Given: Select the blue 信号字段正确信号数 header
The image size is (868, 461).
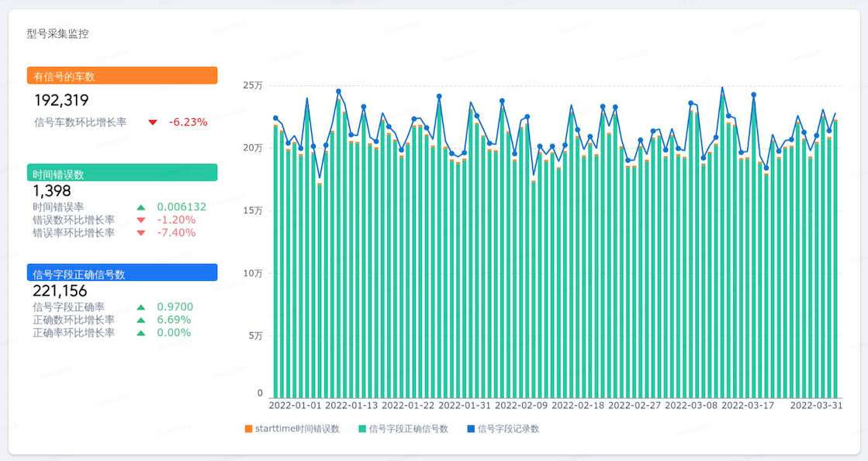Looking at the screenshot, I should click(x=122, y=272).
